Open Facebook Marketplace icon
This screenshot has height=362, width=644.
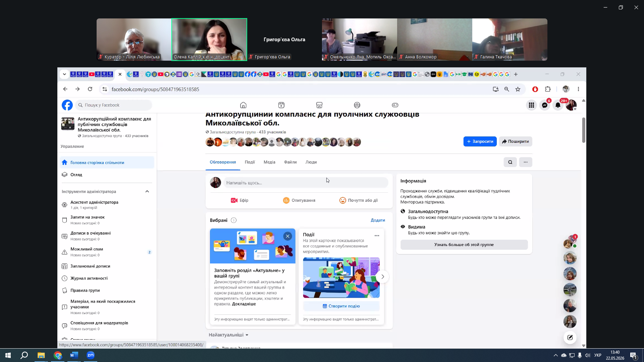click(x=319, y=105)
